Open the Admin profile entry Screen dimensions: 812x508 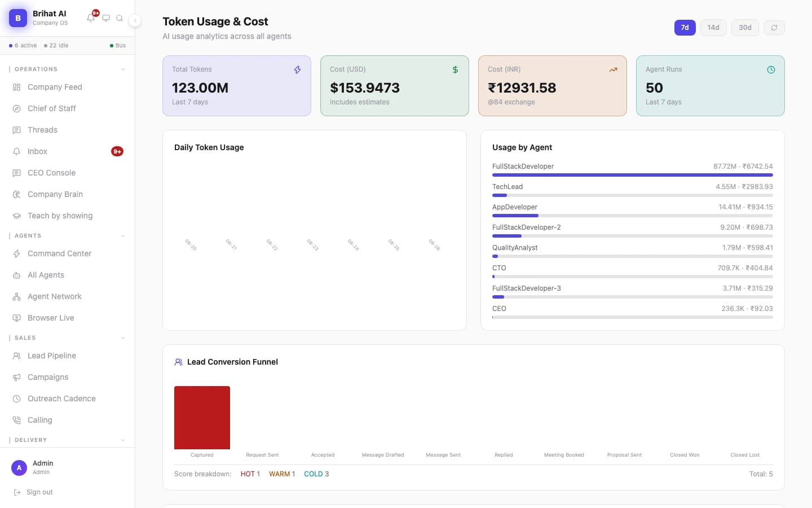point(67,467)
